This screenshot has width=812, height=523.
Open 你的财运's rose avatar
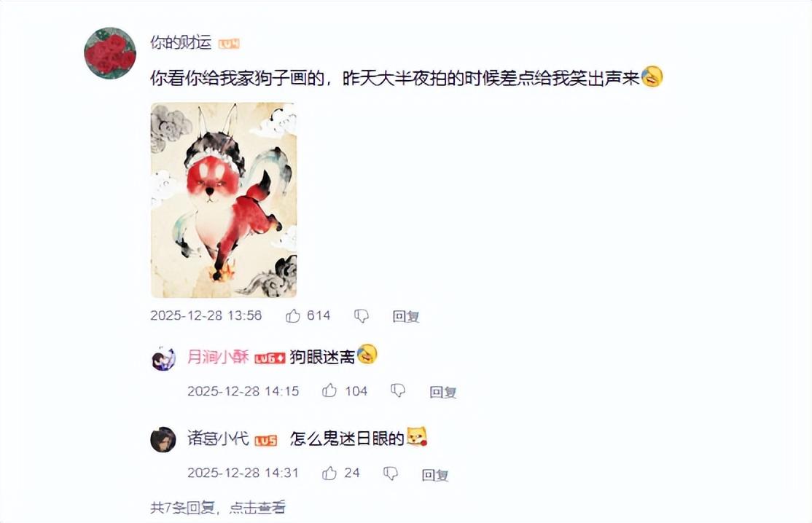coord(110,53)
